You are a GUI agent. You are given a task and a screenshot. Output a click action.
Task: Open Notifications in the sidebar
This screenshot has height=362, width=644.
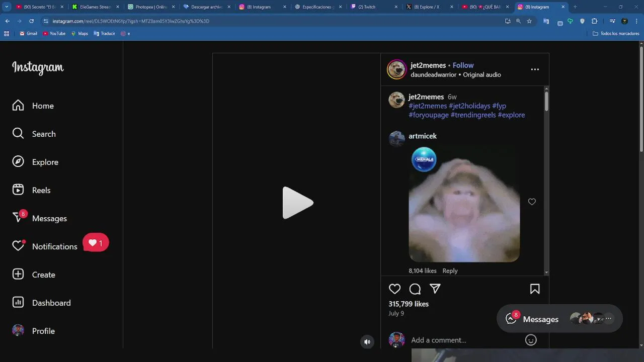pyautogui.click(x=45, y=246)
